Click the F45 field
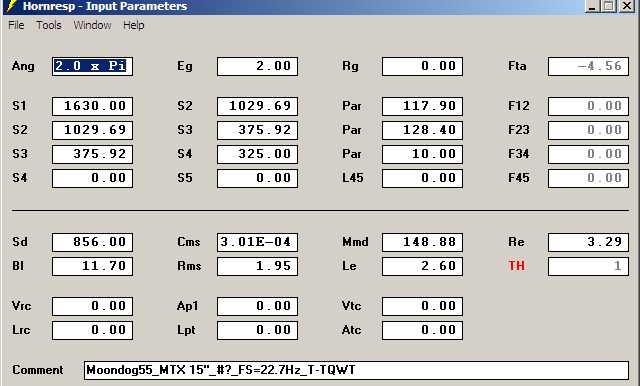The width and height of the screenshot is (640, 386). click(x=588, y=178)
